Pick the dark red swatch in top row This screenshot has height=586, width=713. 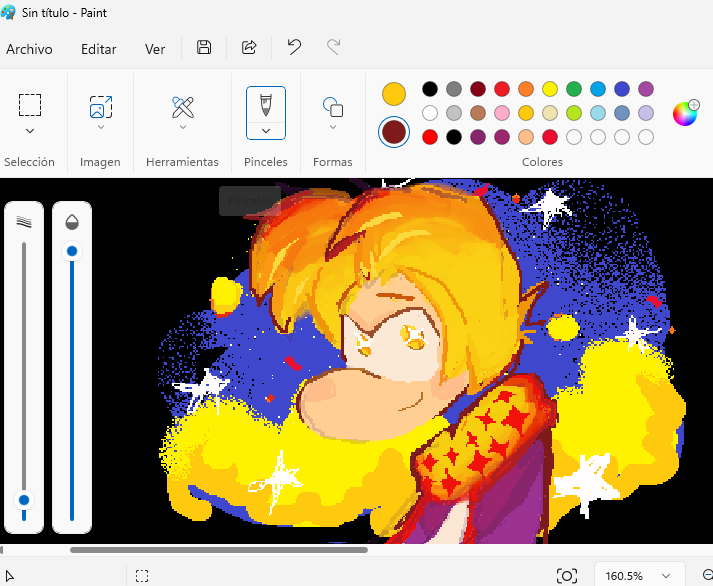(478, 89)
